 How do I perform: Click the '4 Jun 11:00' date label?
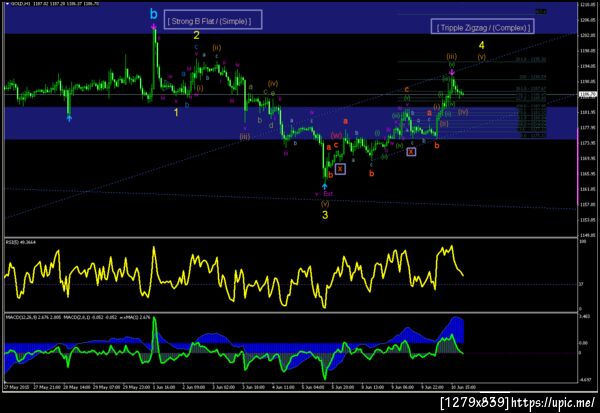click(285, 387)
